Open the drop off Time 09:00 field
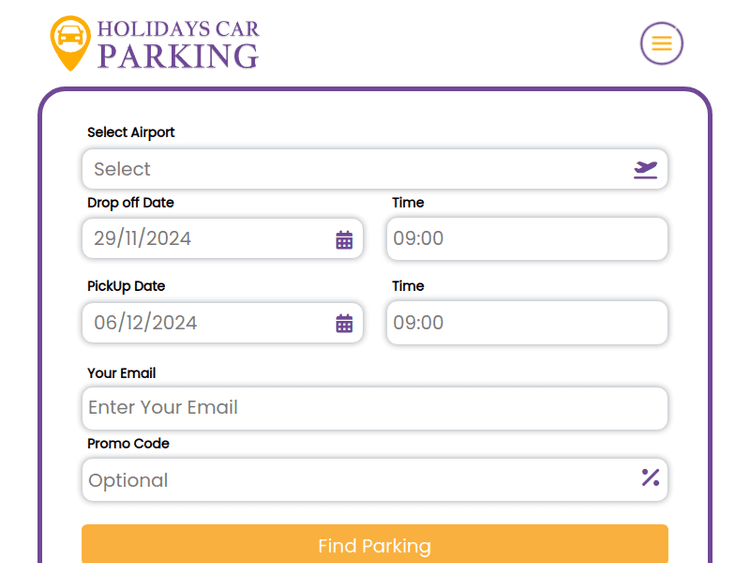The image size is (750, 563). (527, 239)
